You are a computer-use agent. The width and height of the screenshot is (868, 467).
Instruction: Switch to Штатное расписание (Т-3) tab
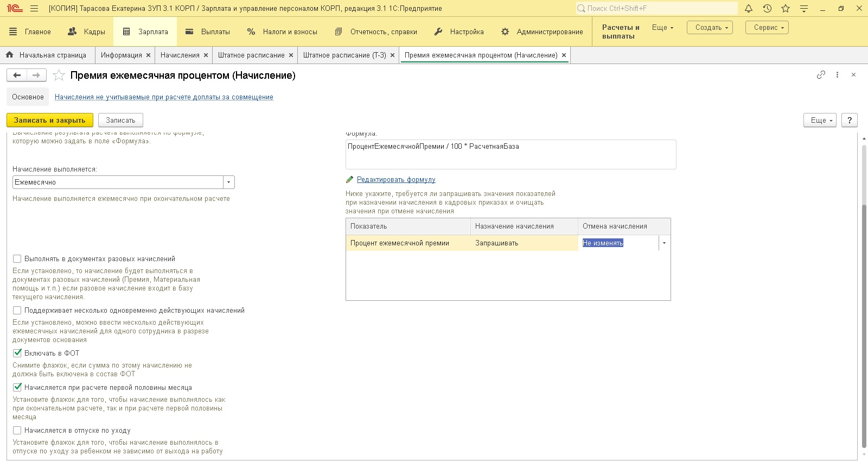[344, 55]
